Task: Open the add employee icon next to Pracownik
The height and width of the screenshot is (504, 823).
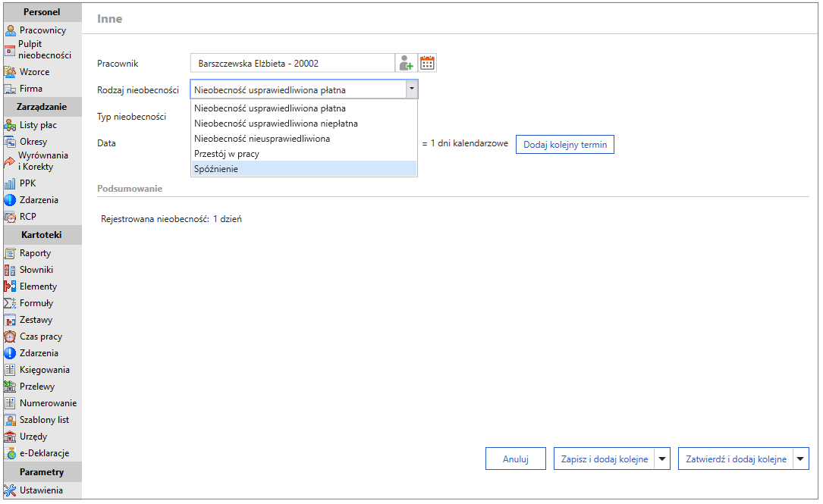Action: tap(406, 64)
